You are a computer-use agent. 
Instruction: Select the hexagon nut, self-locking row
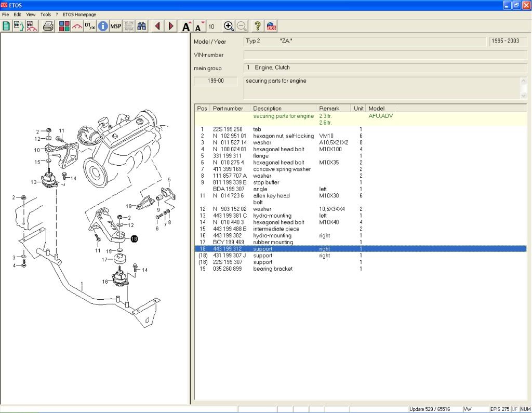(361, 136)
